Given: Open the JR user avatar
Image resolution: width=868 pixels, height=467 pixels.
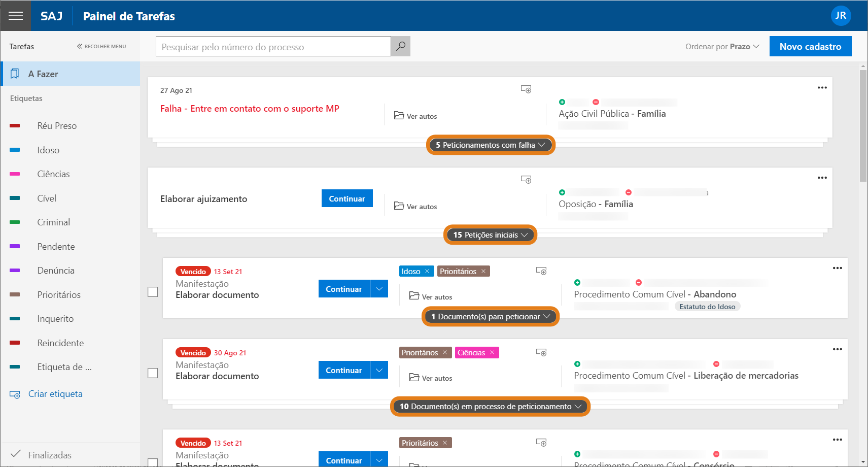Looking at the screenshot, I should click(x=841, y=16).
